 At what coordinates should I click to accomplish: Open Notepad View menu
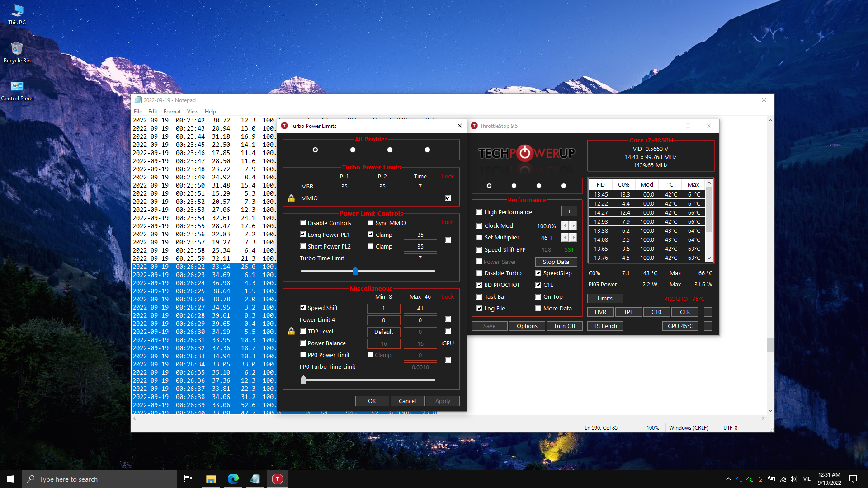pyautogui.click(x=193, y=112)
